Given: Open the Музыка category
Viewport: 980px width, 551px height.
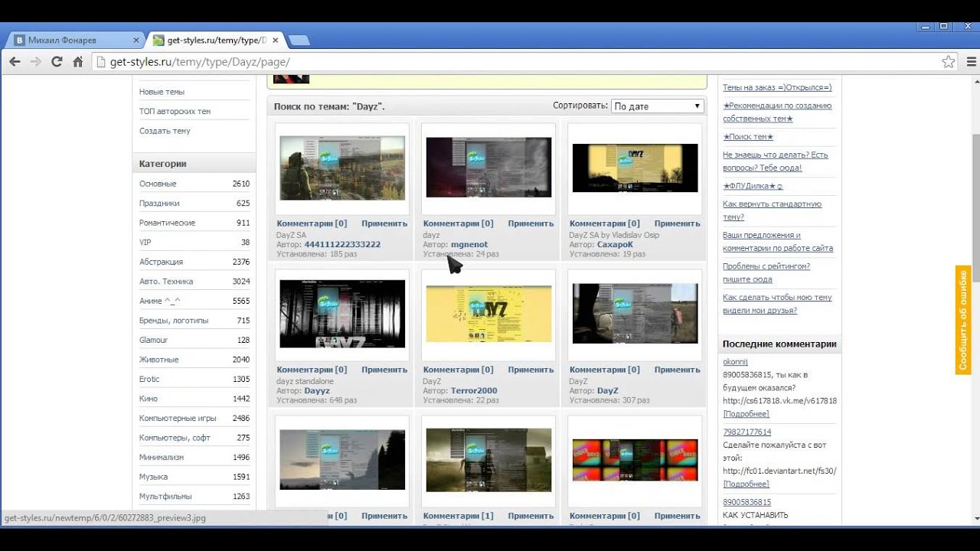Looking at the screenshot, I should (x=153, y=477).
